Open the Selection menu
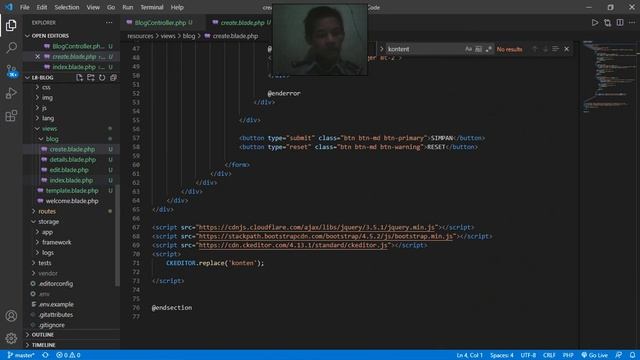The image size is (640, 360). pyautogui.click(x=67, y=7)
